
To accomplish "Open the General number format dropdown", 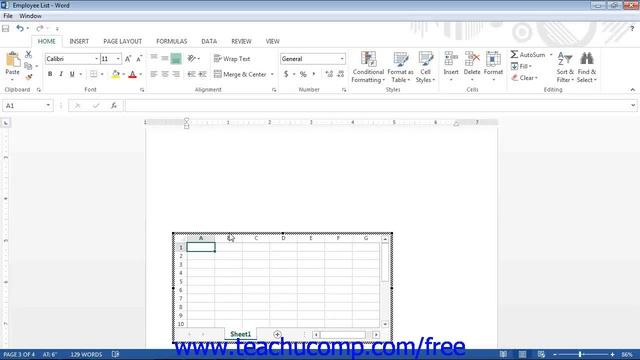I will coord(342,59).
